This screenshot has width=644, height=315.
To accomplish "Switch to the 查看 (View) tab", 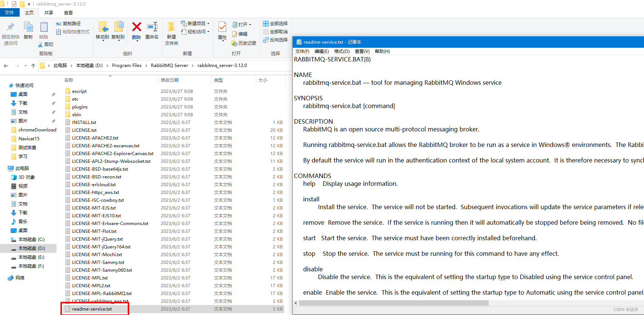I will point(68,13).
